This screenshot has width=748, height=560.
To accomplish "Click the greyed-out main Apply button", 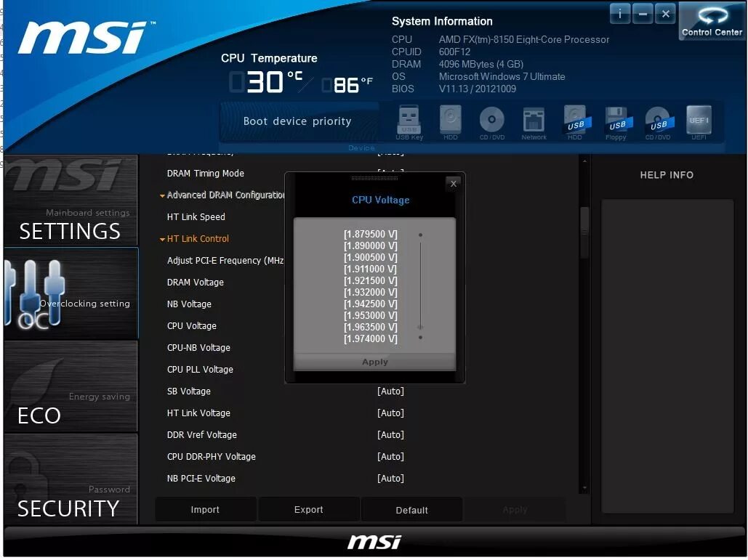I will (515, 510).
